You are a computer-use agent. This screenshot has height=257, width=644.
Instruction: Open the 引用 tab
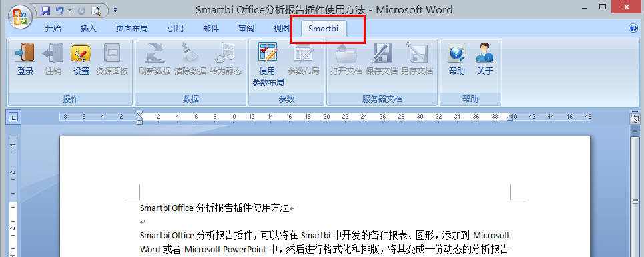click(176, 28)
